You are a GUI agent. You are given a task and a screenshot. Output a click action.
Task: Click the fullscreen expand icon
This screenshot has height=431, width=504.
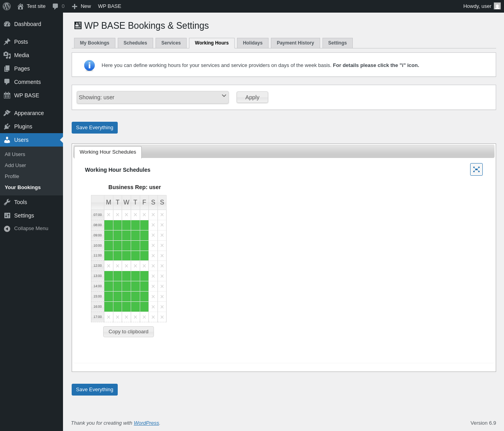click(x=476, y=169)
